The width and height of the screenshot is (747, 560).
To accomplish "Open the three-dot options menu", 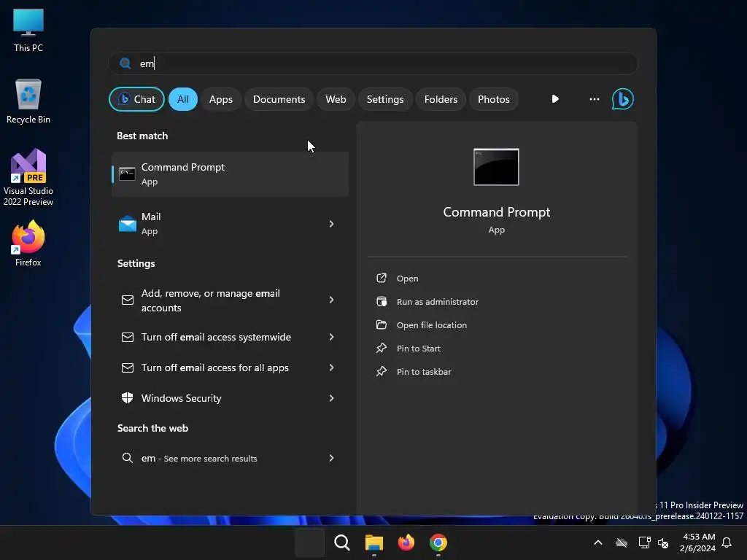I will pyautogui.click(x=594, y=99).
